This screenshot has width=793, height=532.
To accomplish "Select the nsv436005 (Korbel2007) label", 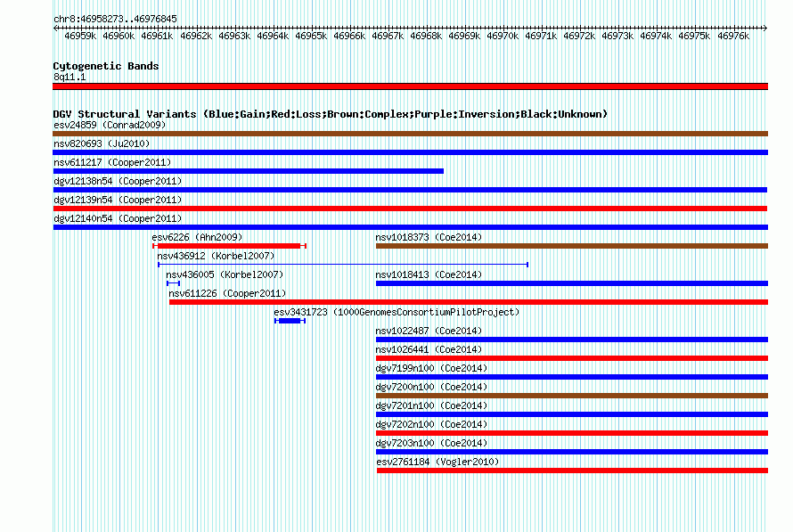I will tap(225, 274).
